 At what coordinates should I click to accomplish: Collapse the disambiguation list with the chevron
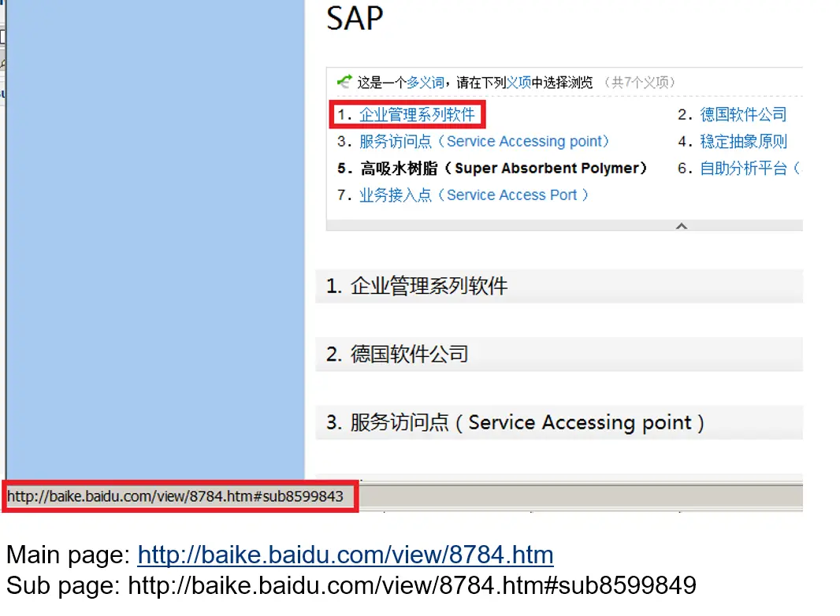tap(682, 226)
